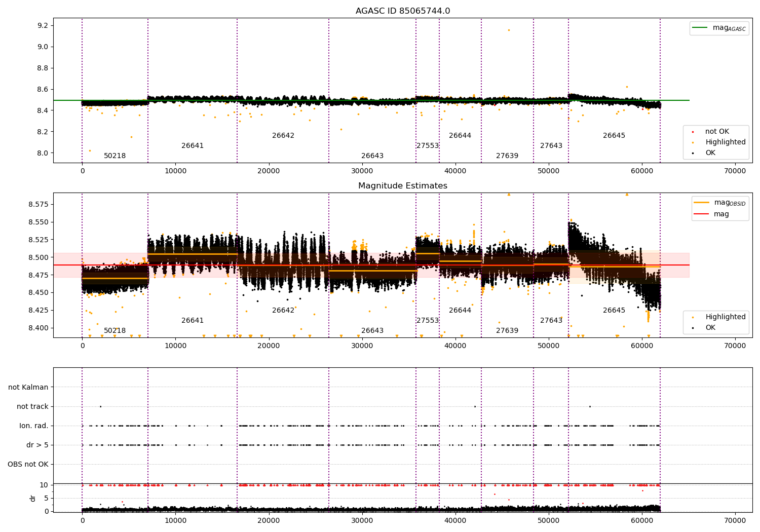Select 'OK' in Magnitude Estimates legend
The height and width of the screenshot is (532, 760).
click(710, 328)
